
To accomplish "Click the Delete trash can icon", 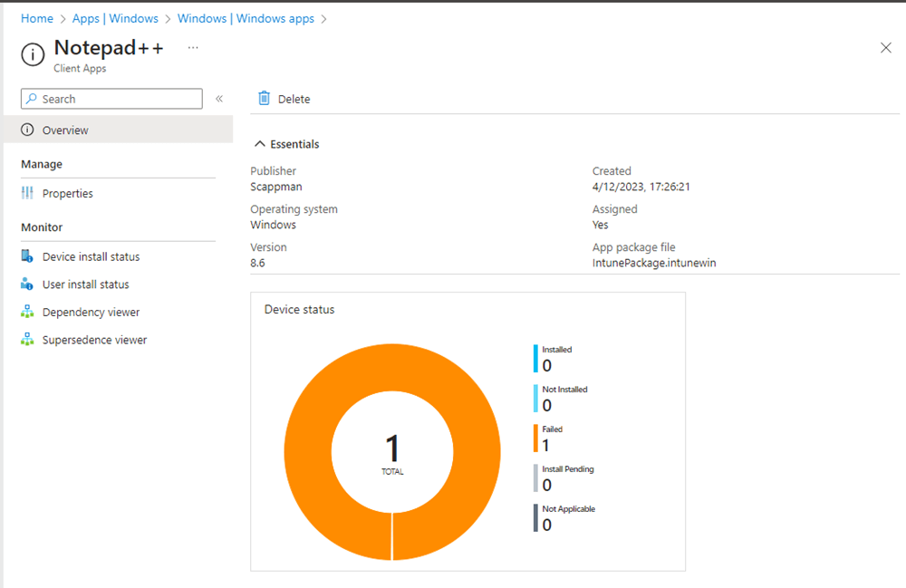I will coord(264,98).
